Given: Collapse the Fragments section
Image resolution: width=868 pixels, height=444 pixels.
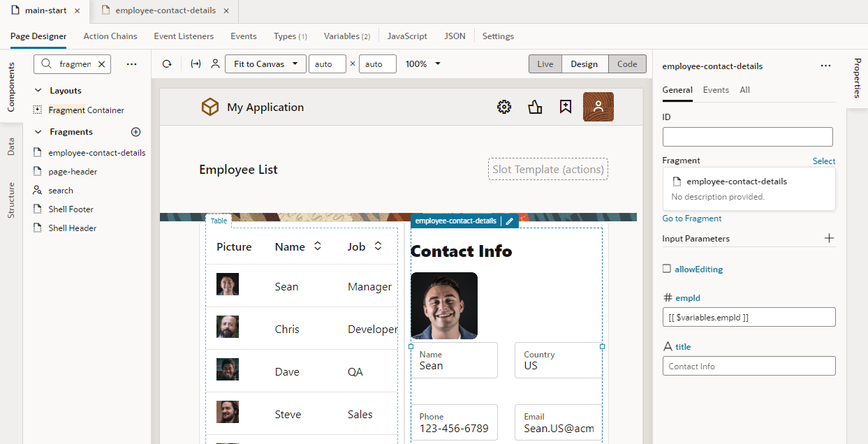Looking at the screenshot, I should [38, 132].
